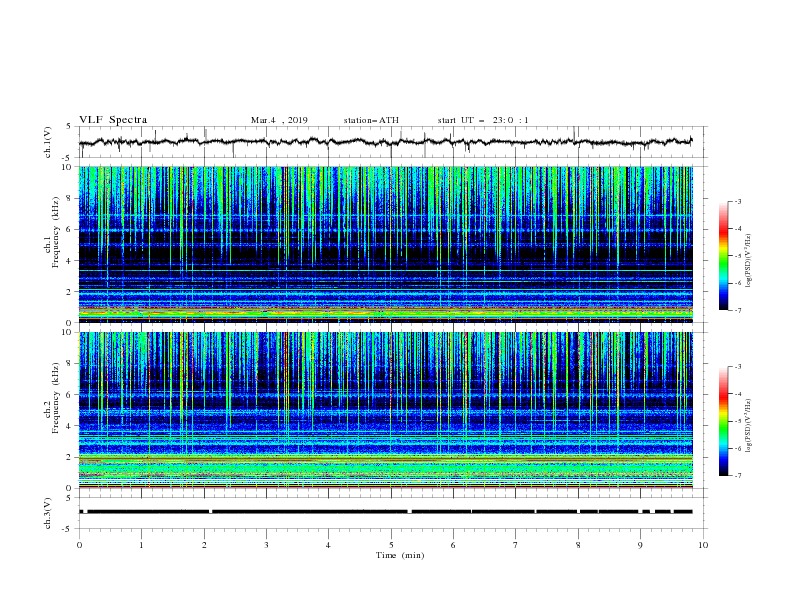Click the time axis tick label "9"
The height and width of the screenshot is (612, 792).
(x=640, y=545)
